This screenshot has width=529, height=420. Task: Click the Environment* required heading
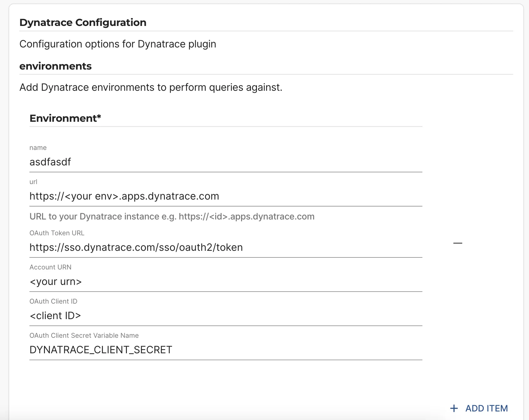[65, 118]
